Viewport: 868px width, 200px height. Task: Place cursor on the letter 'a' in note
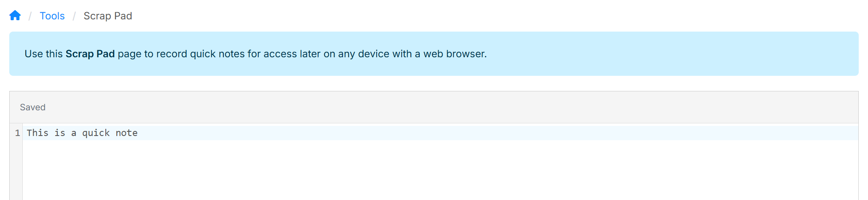point(74,133)
